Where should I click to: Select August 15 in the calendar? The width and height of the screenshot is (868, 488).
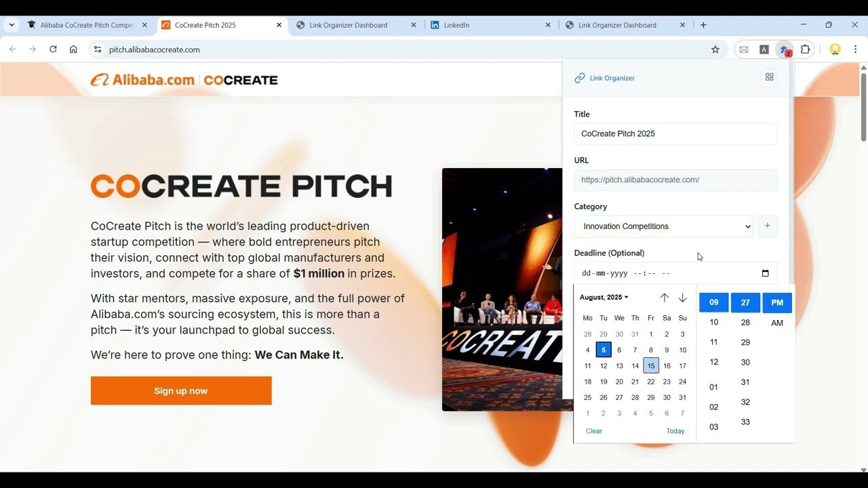651,366
